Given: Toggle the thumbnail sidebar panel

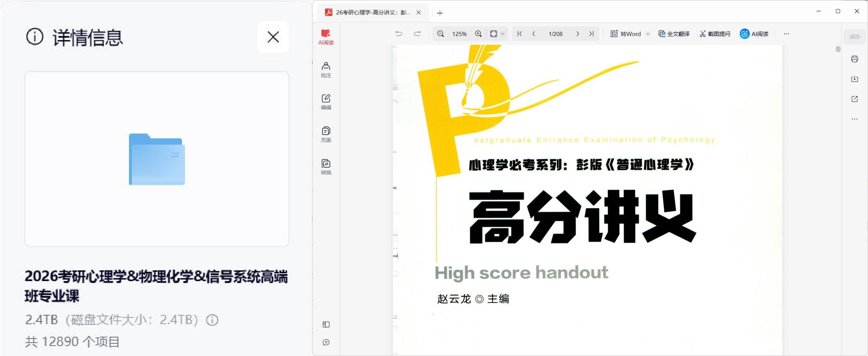Looking at the screenshot, I should pos(326,324).
